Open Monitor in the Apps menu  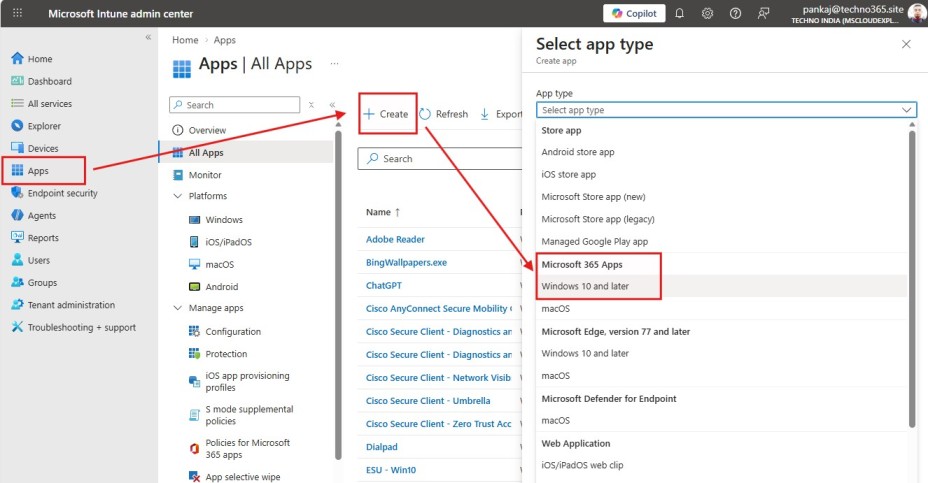click(x=197, y=175)
